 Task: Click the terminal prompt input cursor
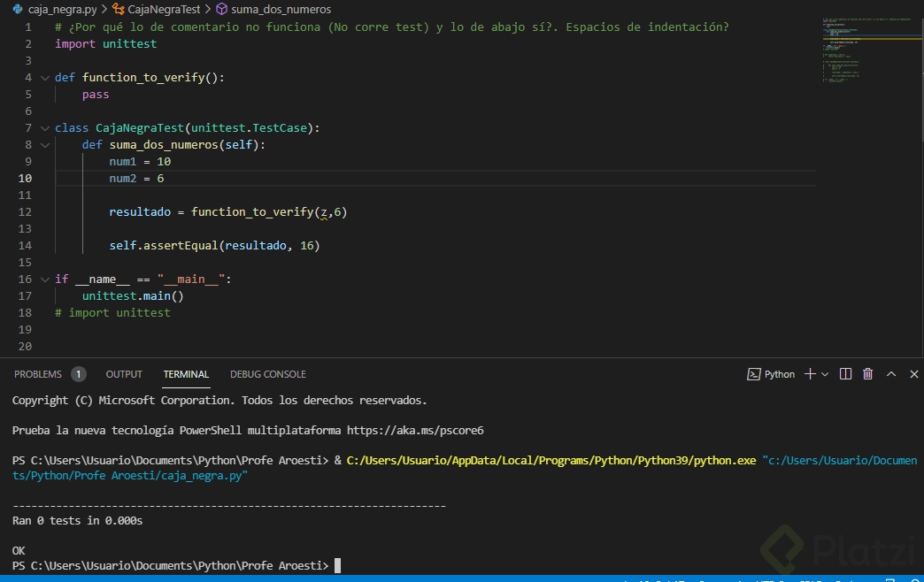338,565
